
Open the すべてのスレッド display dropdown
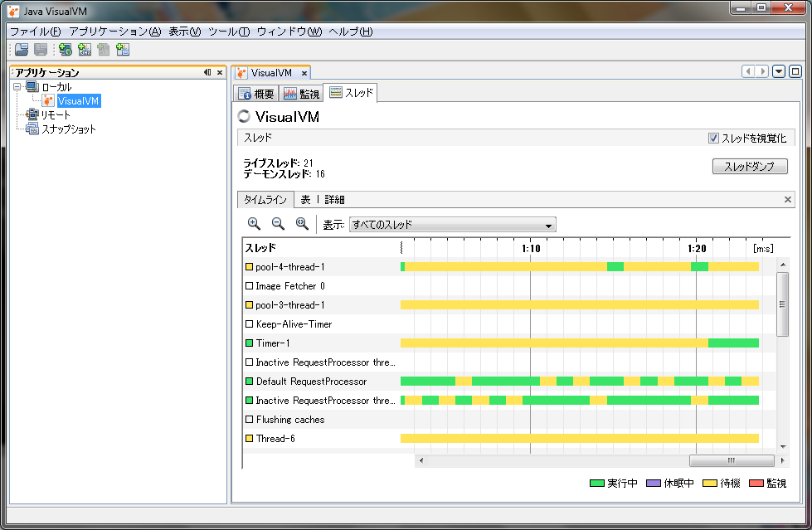point(453,224)
